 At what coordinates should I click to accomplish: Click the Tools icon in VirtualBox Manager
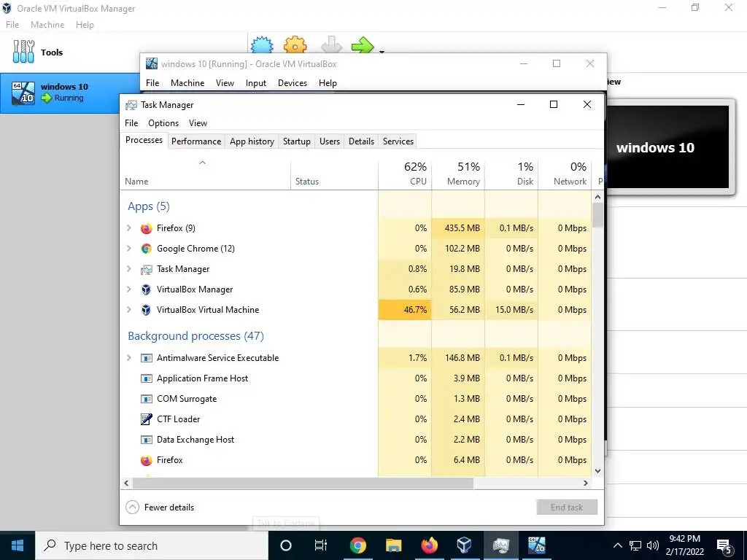click(23, 52)
